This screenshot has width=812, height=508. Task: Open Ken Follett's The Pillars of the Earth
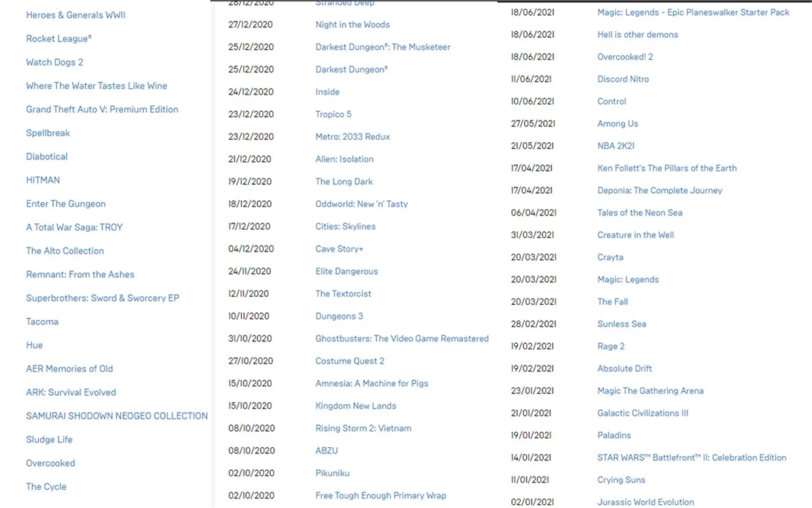point(667,168)
